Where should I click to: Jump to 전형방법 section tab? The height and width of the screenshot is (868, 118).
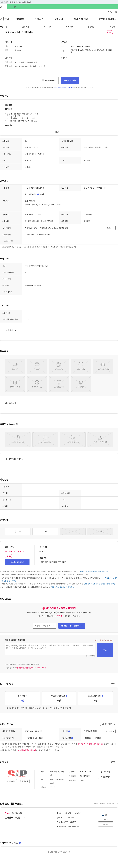tap(91, 27)
